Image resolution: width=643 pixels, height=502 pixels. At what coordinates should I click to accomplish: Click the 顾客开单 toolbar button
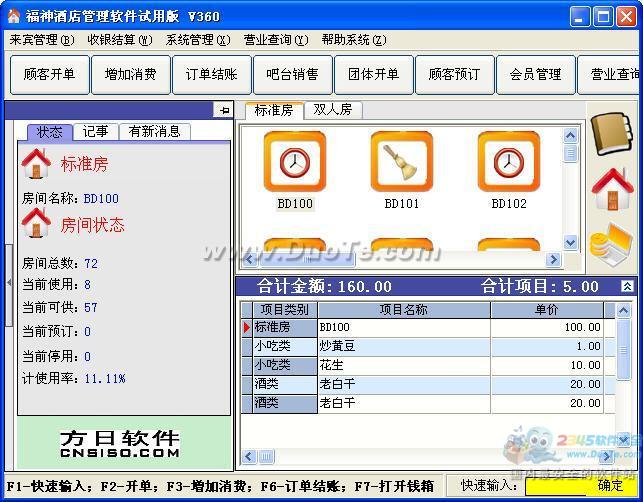[x=49, y=75]
